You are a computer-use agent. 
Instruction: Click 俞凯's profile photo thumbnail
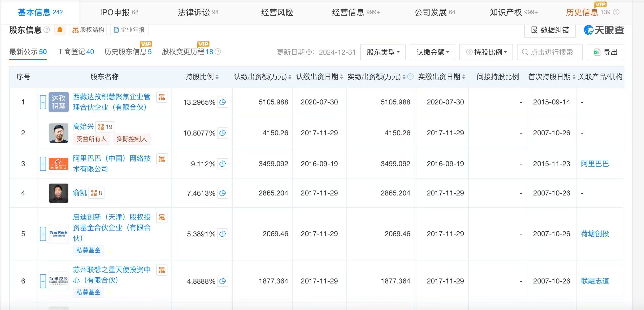tap(59, 193)
